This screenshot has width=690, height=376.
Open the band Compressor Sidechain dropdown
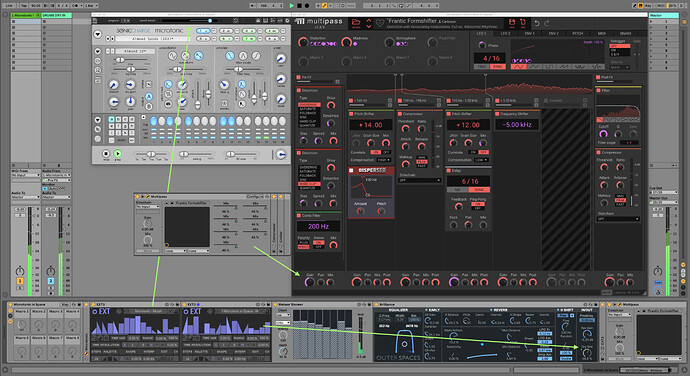tap(419, 180)
